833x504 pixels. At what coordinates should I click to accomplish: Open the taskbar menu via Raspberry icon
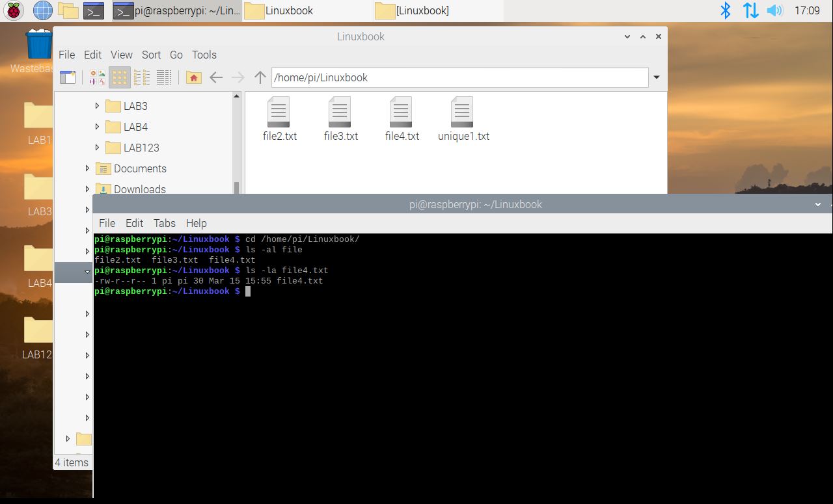coord(13,10)
